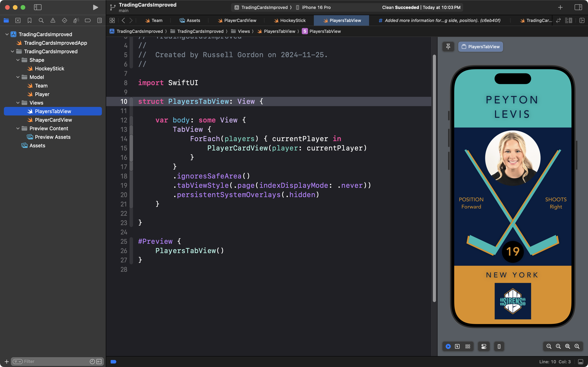Open the Find navigator magnifier icon
Screen dimensions: 588x367
coord(41,20)
